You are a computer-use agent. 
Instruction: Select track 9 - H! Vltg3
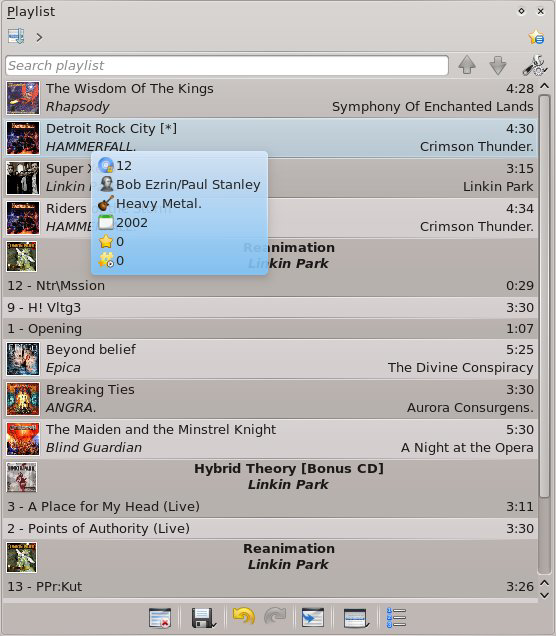[270, 307]
